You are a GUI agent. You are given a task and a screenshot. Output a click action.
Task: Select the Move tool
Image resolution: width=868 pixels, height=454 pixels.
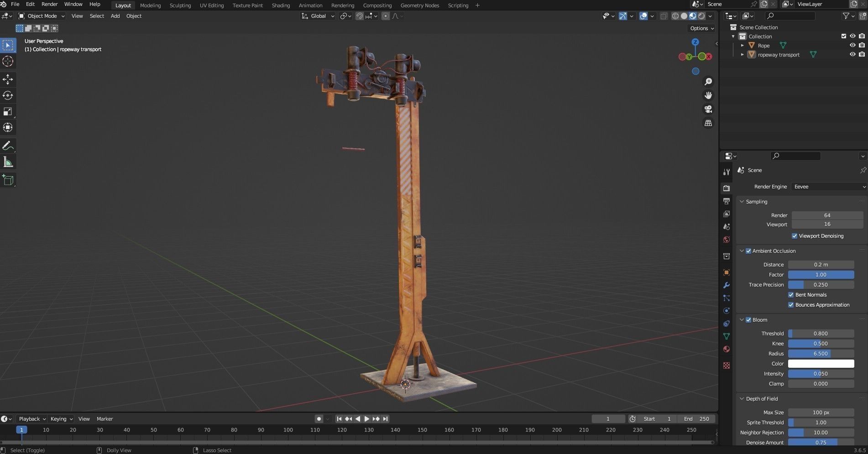coord(8,79)
